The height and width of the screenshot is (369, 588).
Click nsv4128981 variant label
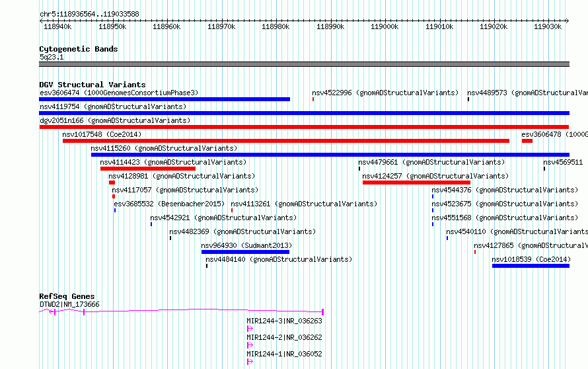(182, 176)
